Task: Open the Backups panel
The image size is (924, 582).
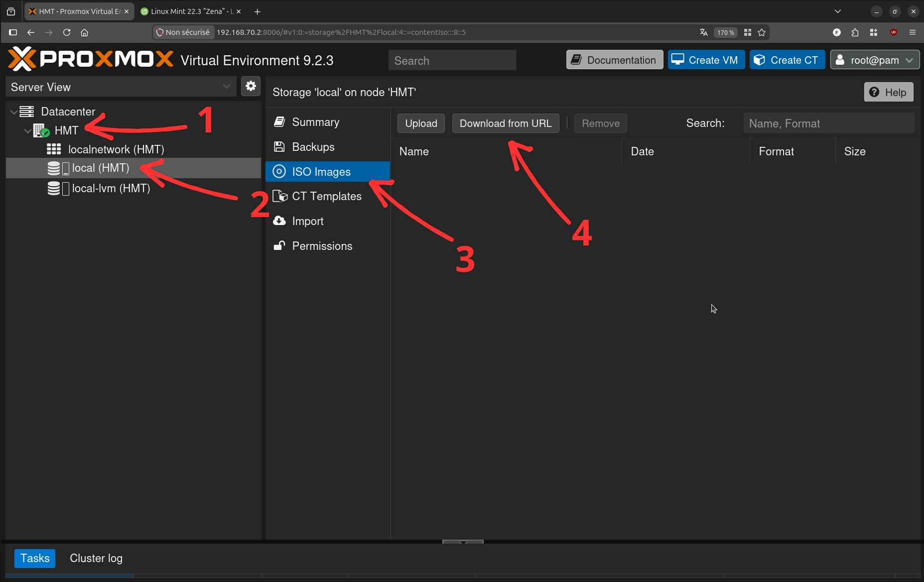Action: [328, 147]
